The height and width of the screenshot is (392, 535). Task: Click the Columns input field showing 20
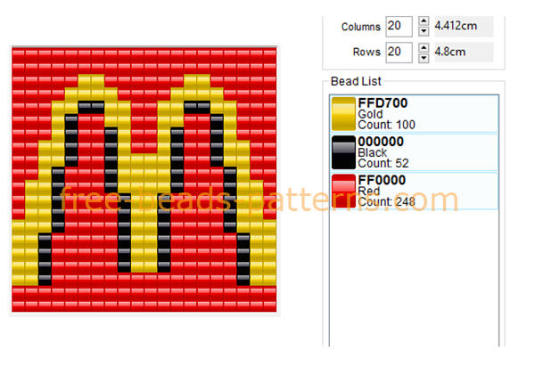coord(399,26)
